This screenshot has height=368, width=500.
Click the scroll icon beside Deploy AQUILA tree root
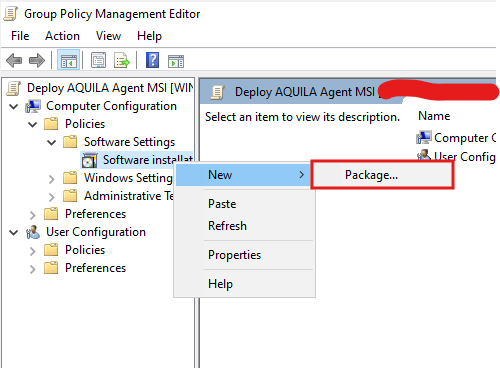14,88
